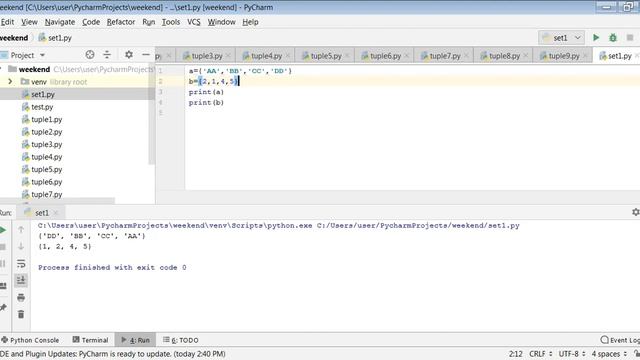Close the tuple7.py tab
640x360 pixels.
[x=467, y=56]
